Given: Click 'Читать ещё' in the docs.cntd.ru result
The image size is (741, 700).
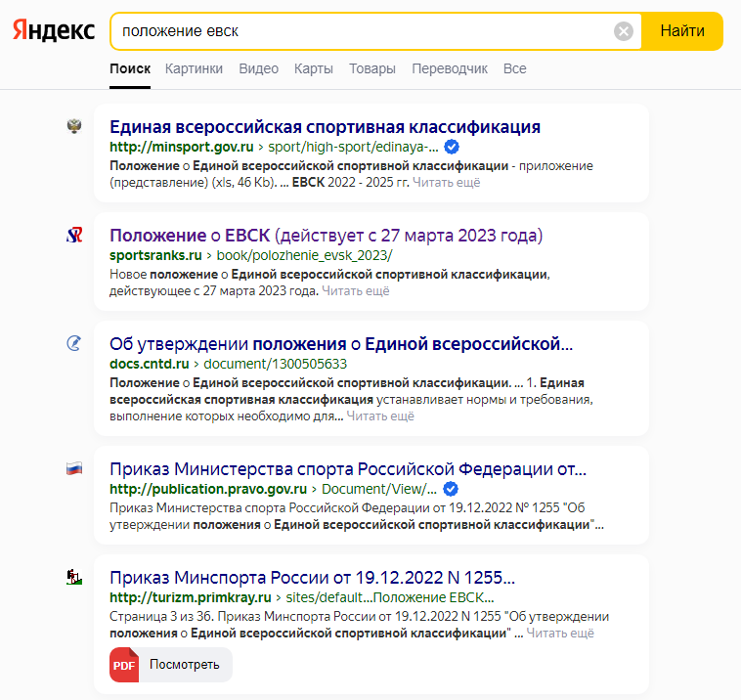Looking at the screenshot, I should 380,416.
